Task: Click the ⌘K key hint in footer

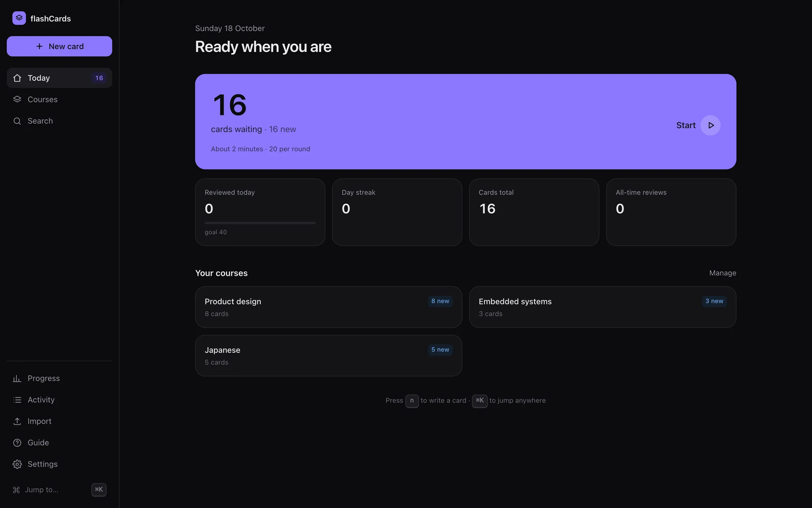Action: coord(479,401)
